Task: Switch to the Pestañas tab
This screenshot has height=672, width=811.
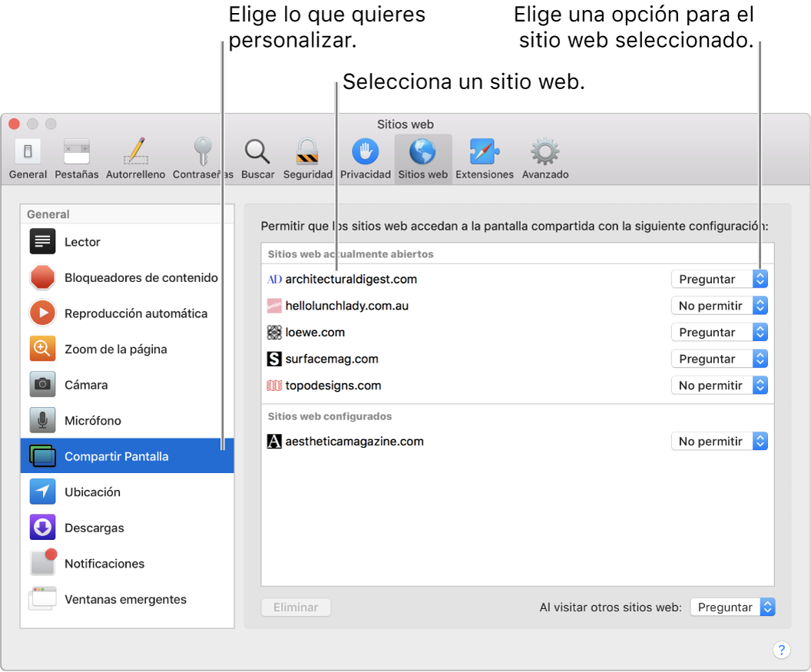Action: [x=76, y=151]
